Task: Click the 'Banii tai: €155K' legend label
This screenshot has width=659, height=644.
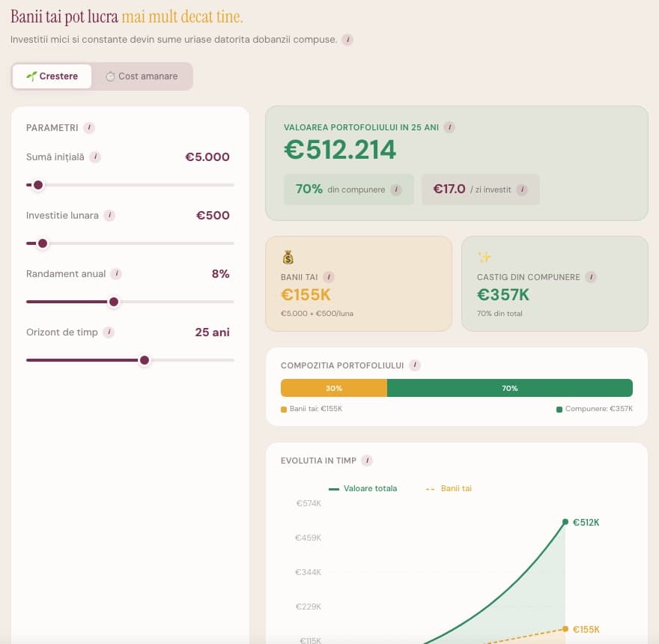Action: [x=312, y=409]
